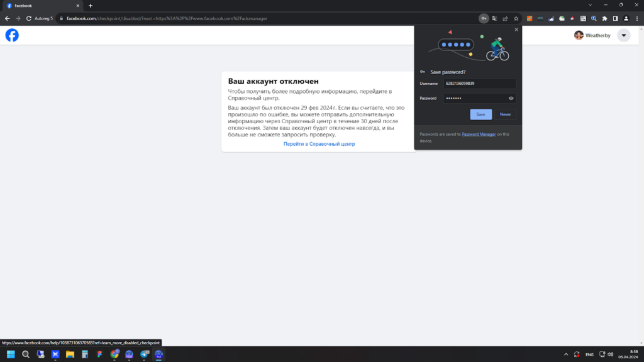This screenshot has width=644, height=362.
Task: Open a new browser tab
Action: (x=91, y=6)
